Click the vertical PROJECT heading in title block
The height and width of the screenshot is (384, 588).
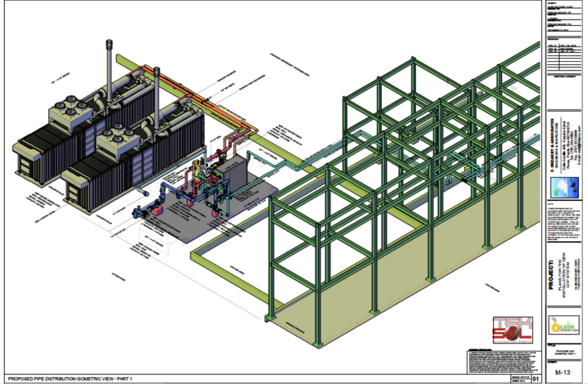coord(553,276)
